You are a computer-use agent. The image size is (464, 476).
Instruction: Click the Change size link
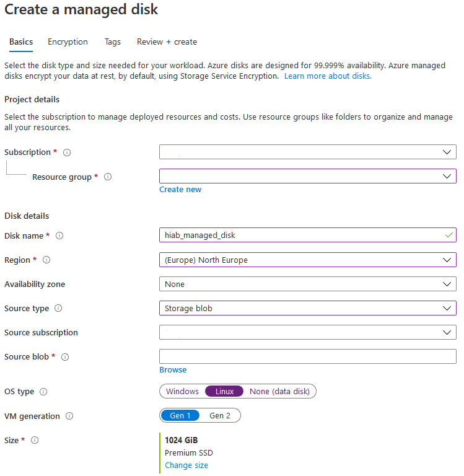186,465
